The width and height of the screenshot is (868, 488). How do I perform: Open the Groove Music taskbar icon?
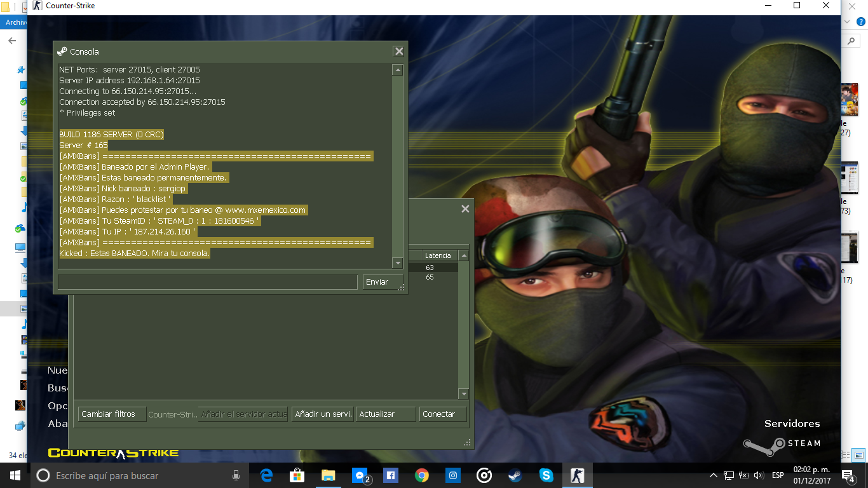click(x=484, y=475)
